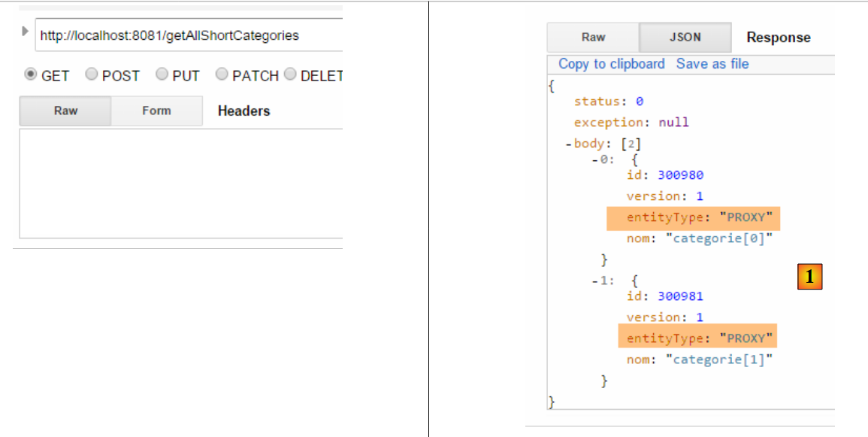Choose the PUT request method
The width and height of the screenshot is (868, 437).
tap(162, 74)
